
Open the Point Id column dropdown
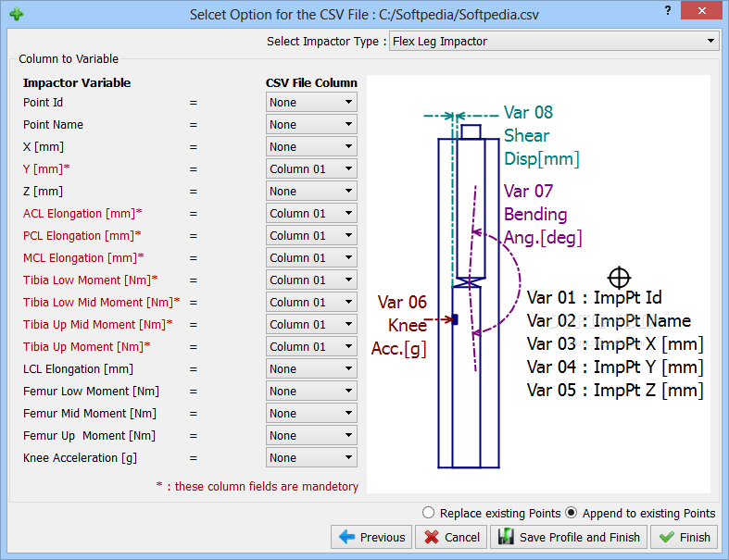click(311, 102)
